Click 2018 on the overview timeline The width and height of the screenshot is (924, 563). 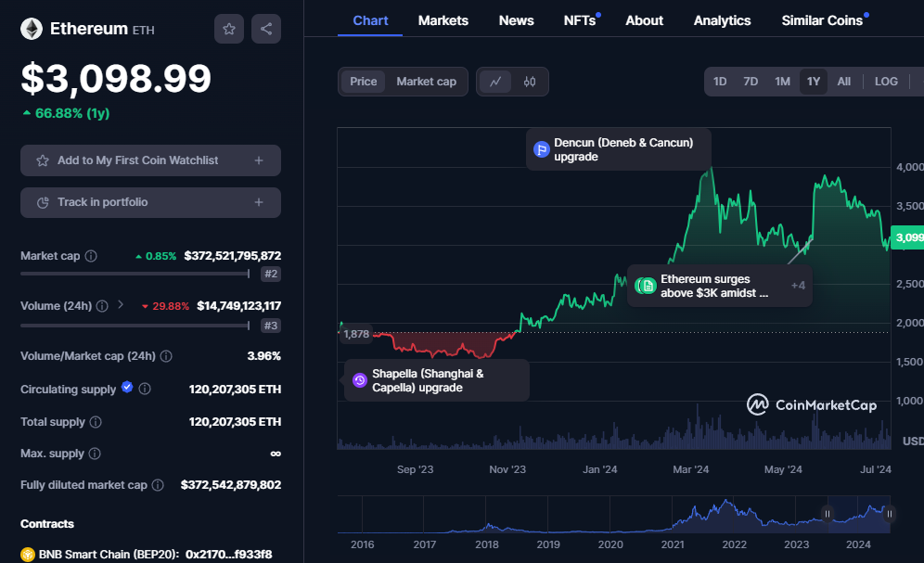tap(487, 544)
